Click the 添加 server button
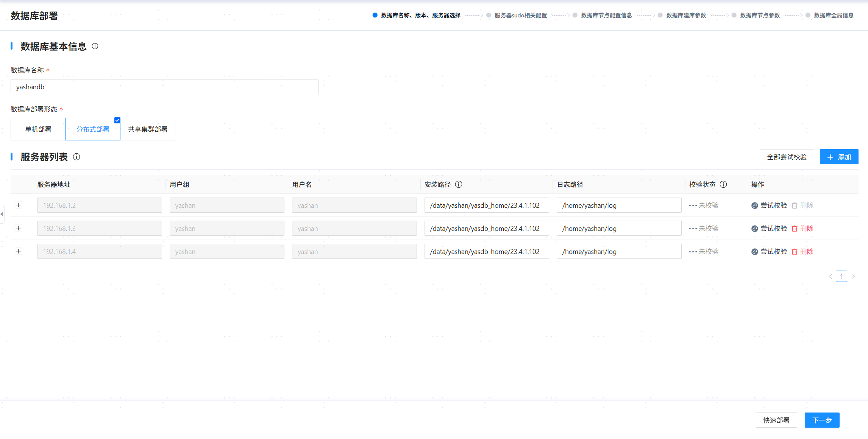 pos(839,157)
